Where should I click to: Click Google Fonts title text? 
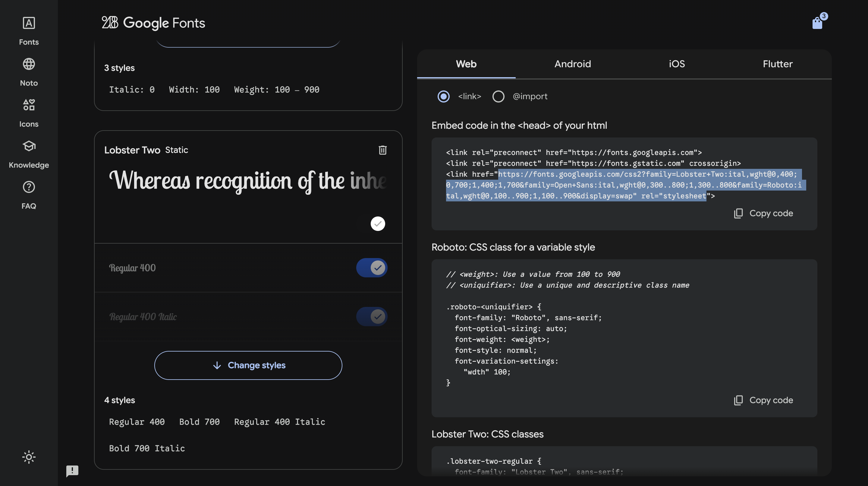pyautogui.click(x=164, y=23)
